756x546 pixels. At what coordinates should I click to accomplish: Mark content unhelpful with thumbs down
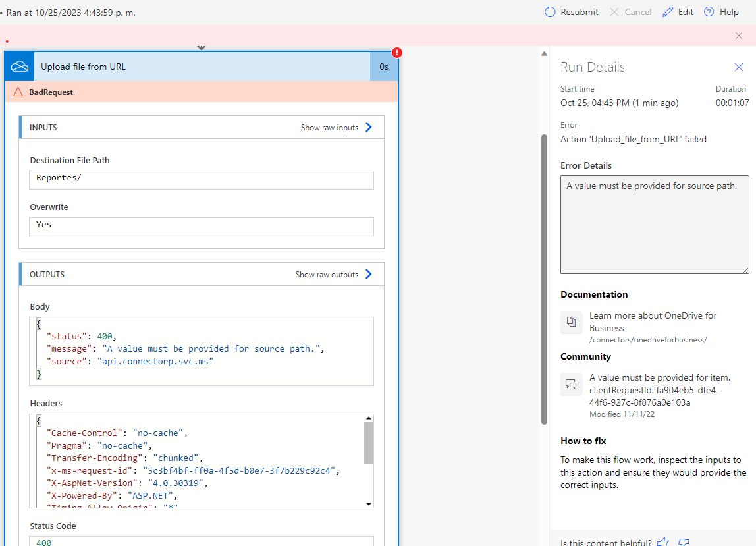(x=684, y=541)
